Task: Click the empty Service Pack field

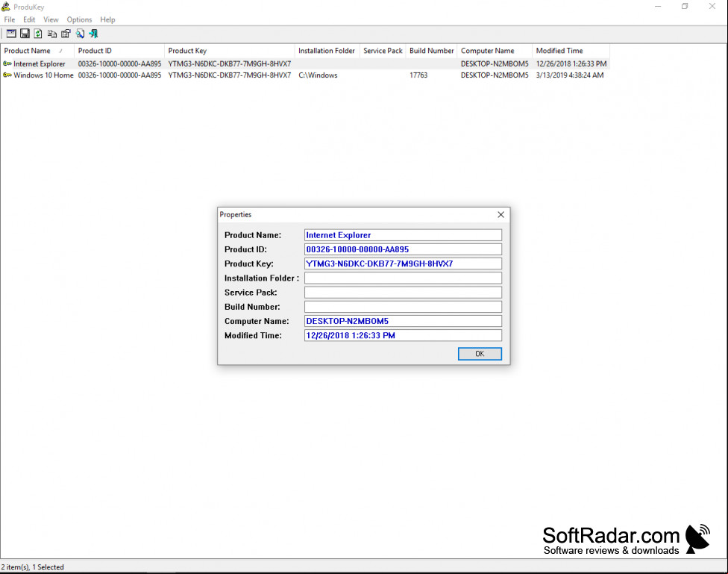Action: coord(403,293)
